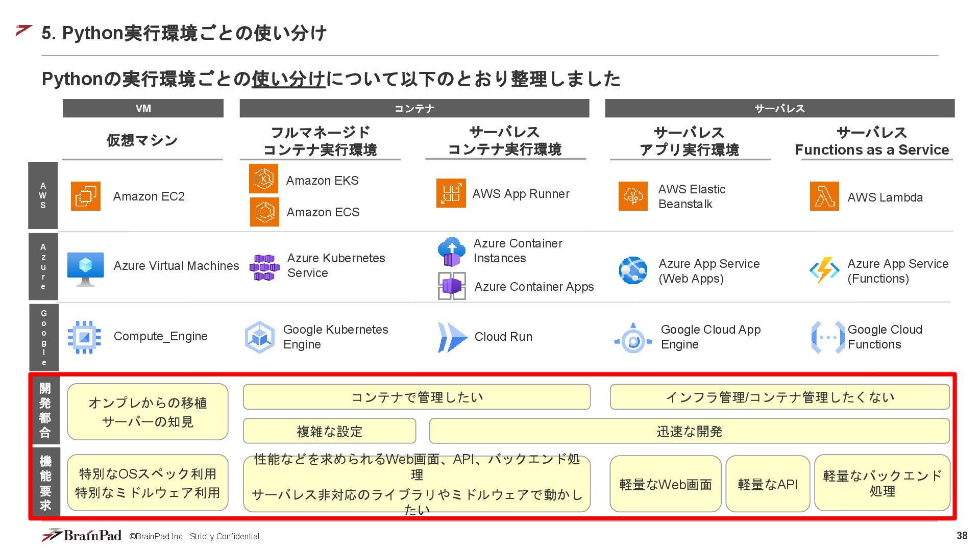Screen dimensions: 980x551
Task: Click the Google Cloud Functions label
Action: click(x=885, y=337)
